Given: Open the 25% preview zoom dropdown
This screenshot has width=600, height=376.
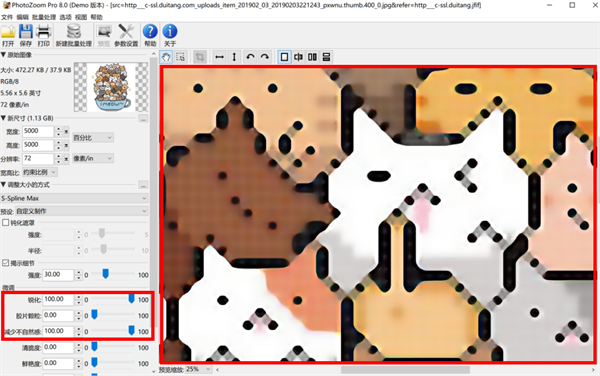Looking at the screenshot, I should pyautogui.click(x=199, y=369).
